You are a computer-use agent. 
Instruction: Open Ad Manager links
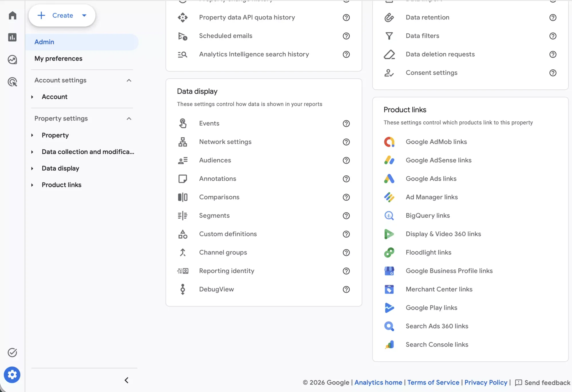tap(432, 197)
